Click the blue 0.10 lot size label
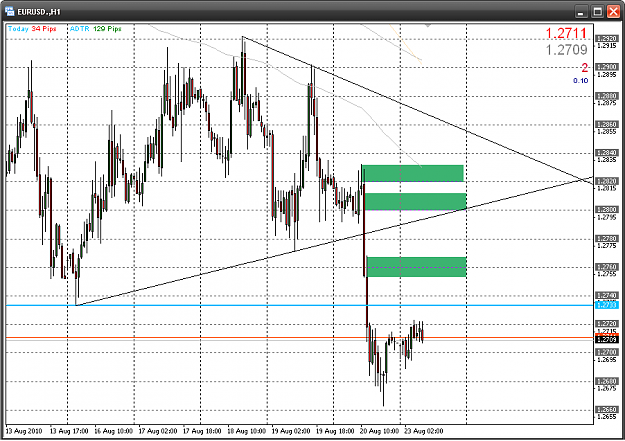Image resolution: width=625 pixels, height=441 pixels. (x=580, y=81)
